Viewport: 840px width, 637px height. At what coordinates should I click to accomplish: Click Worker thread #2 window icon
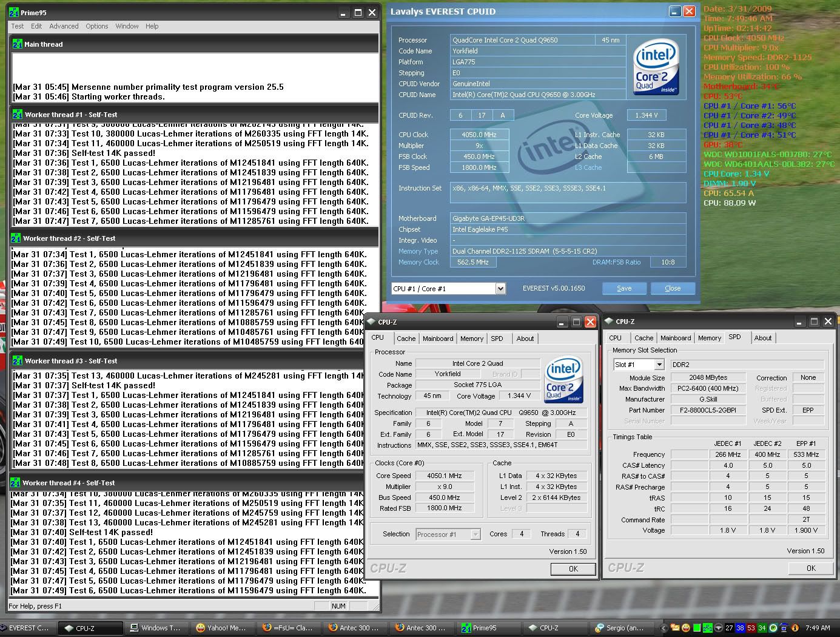coord(16,238)
